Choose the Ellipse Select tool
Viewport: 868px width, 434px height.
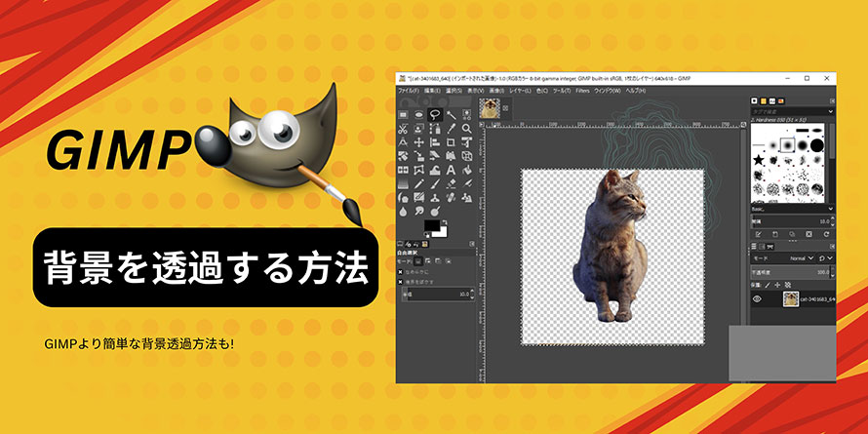pyautogui.click(x=419, y=114)
